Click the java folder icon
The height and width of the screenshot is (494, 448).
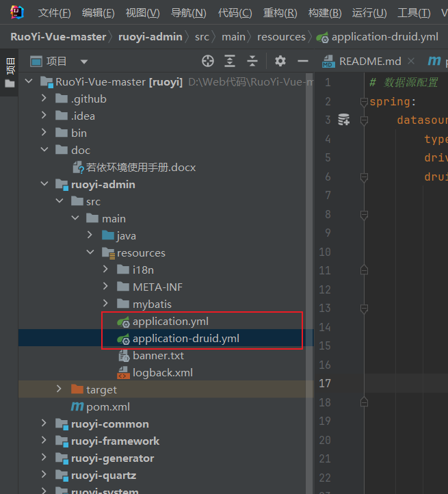pos(108,235)
